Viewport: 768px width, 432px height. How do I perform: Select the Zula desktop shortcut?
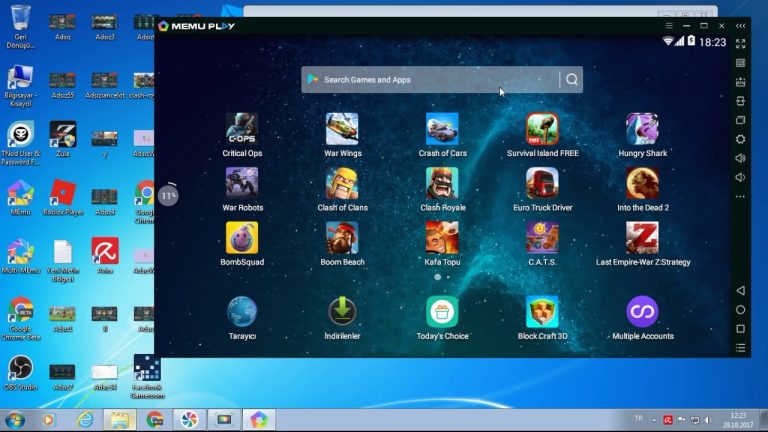pyautogui.click(x=63, y=139)
